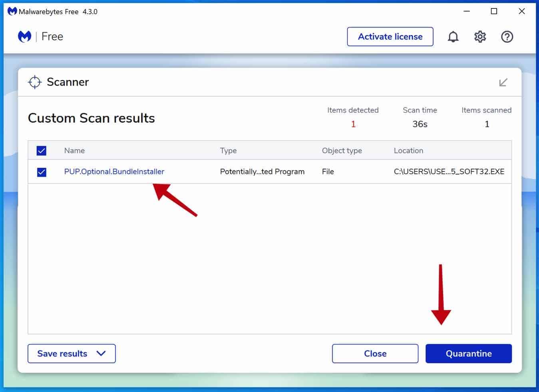Open the PUP.Optional.BundleInstaller detection link
This screenshot has height=392, width=539.
pos(114,172)
